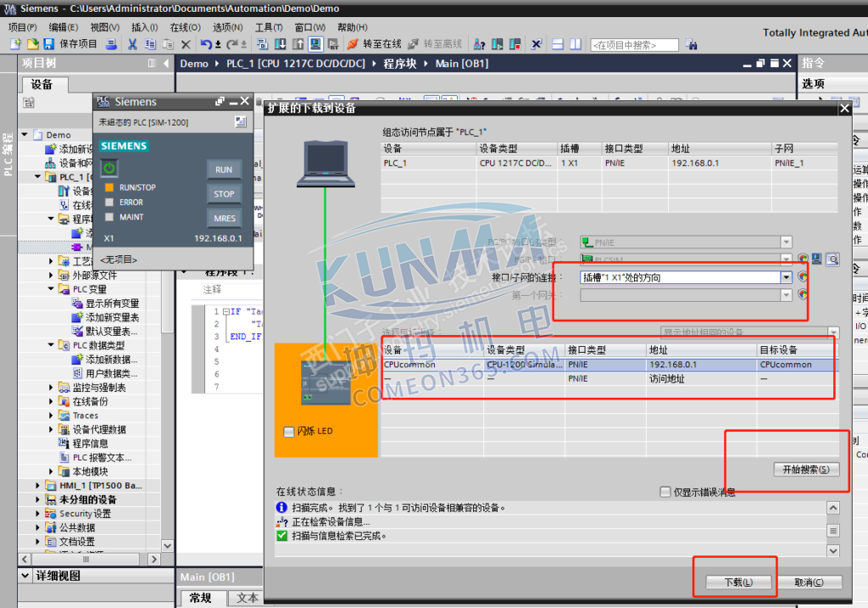Open the 显示地址相同的设备 dropdown
This screenshot has height=608, width=868.
pos(832,332)
